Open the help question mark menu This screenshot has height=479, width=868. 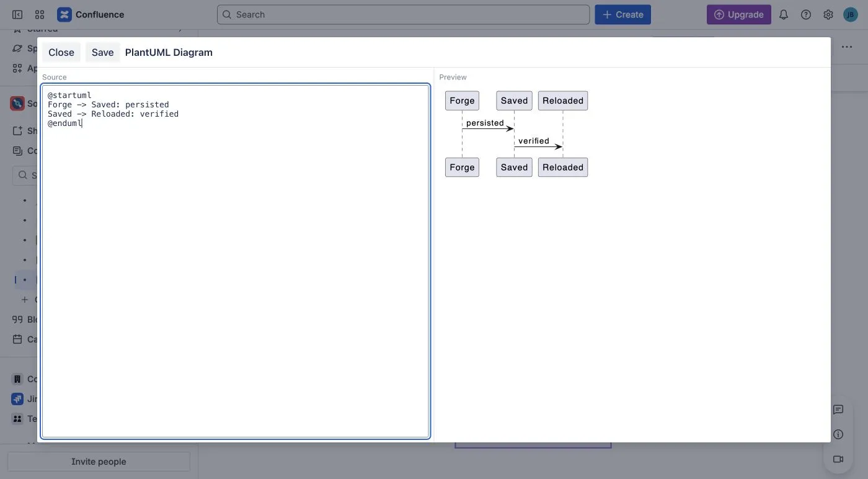[806, 14]
